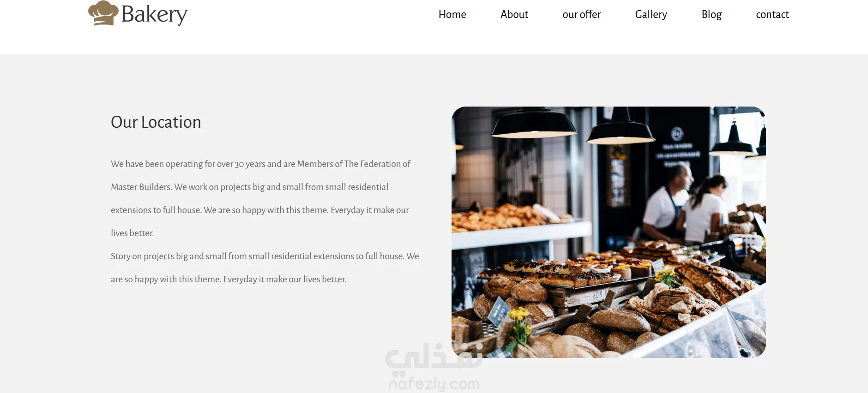Open the Gallery page
The image size is (868, 393).
[x=651, y=15]
